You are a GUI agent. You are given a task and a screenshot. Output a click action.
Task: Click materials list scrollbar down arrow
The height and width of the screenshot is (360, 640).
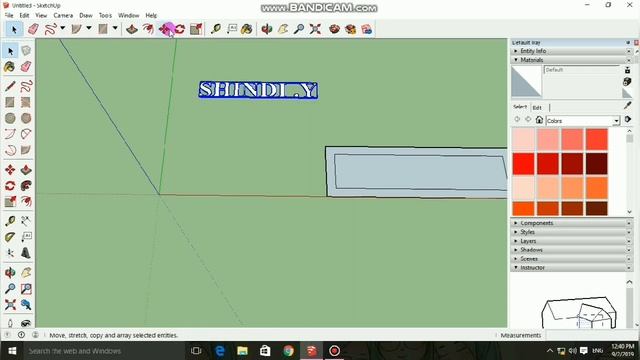click(x=629, y=212)
